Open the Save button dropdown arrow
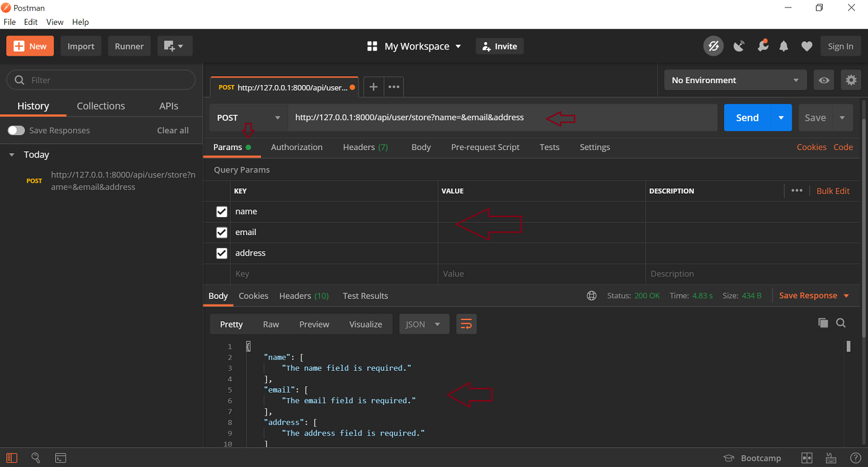This screenshot has width=868, height=467. pyautogui.click(x=842, y=117)
